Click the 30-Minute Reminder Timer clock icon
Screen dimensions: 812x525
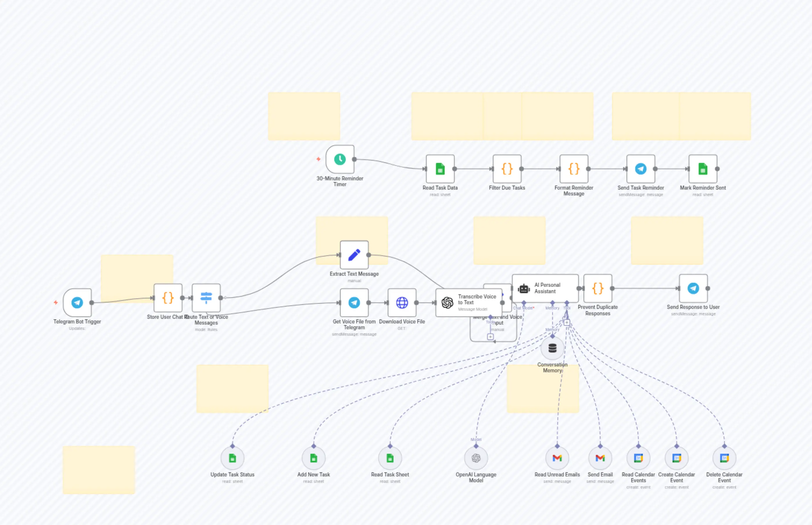pyautogui.click(x=340, y=159)
